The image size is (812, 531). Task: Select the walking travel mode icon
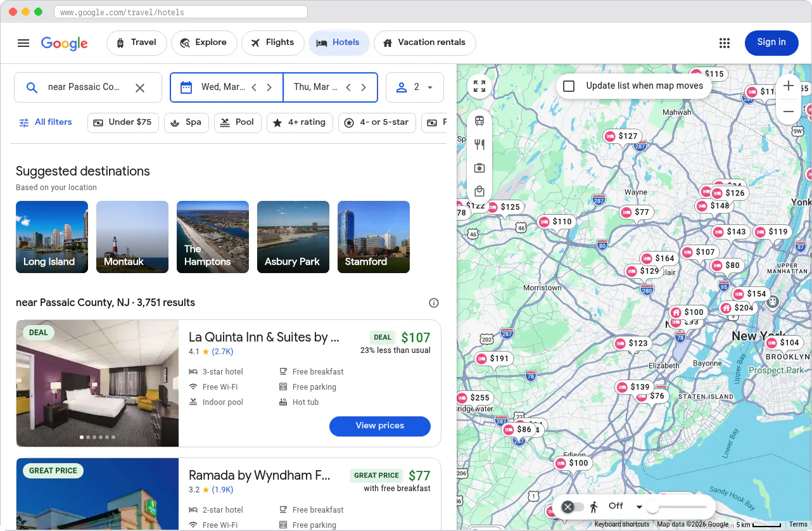pos(594,506)
